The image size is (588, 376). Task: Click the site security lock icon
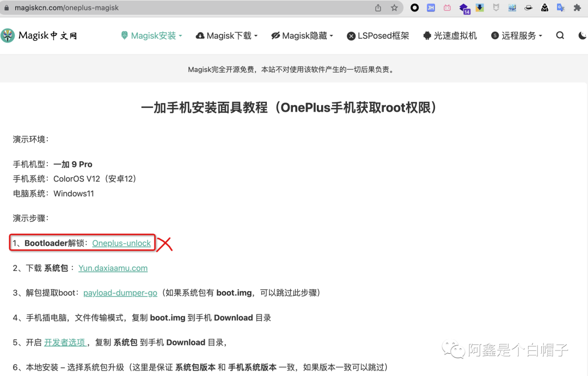tap(5, 8)
